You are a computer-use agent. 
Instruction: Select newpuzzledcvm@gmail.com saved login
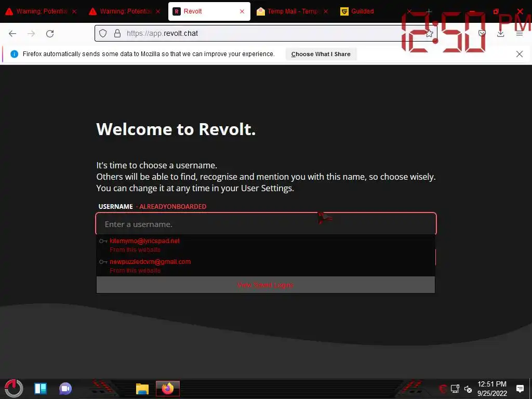coord(265,266)
